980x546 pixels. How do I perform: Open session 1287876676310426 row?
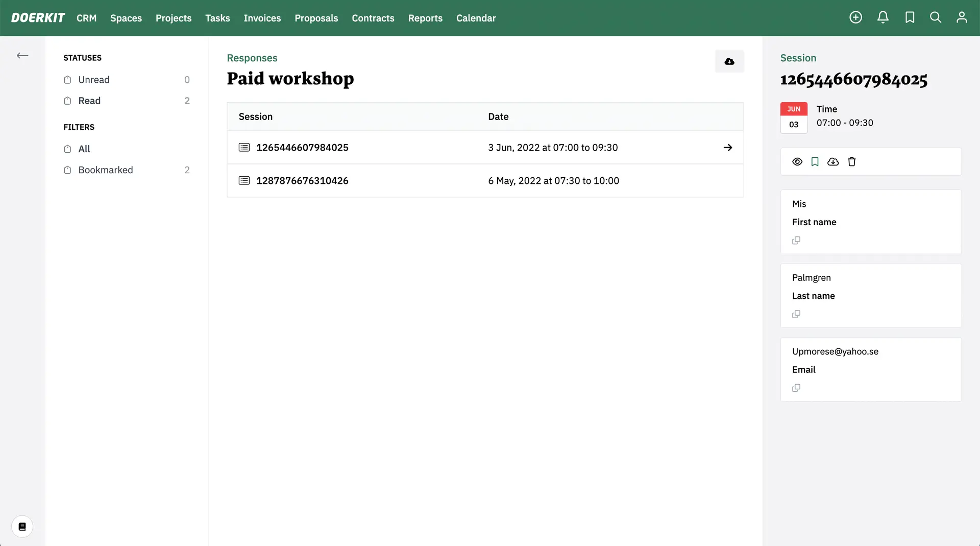coord(302,181)
